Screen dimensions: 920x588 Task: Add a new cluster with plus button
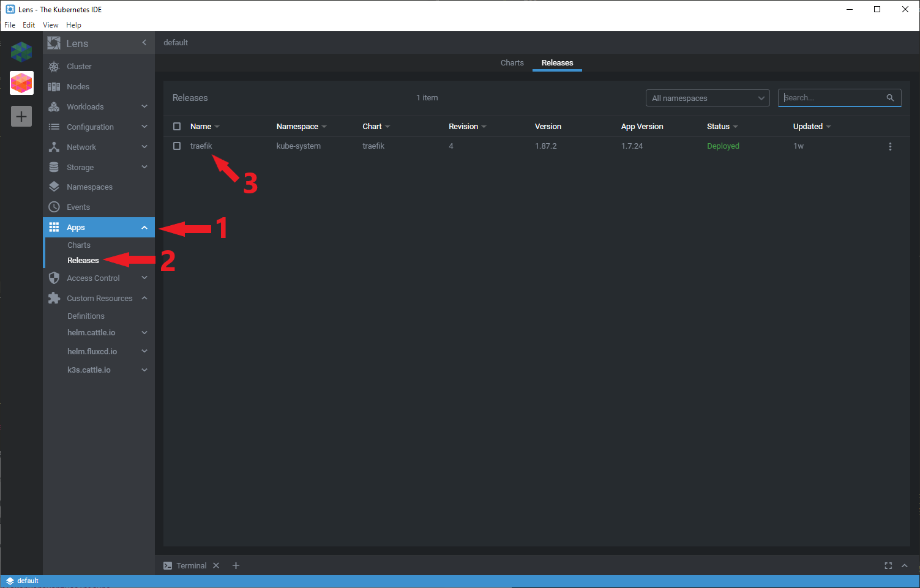[x=21, y=116]
